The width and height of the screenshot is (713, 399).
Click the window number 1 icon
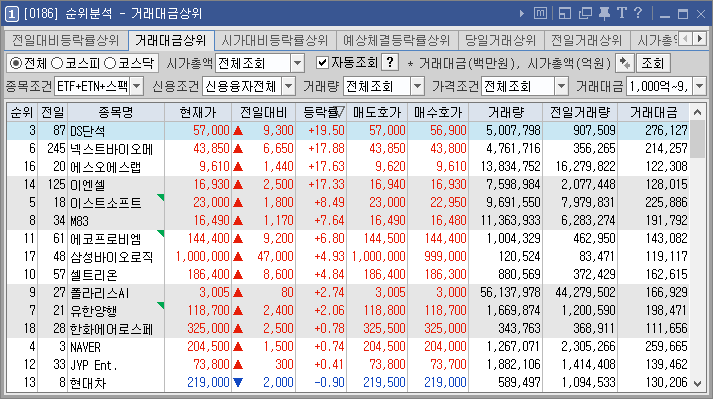click(11, 14)
